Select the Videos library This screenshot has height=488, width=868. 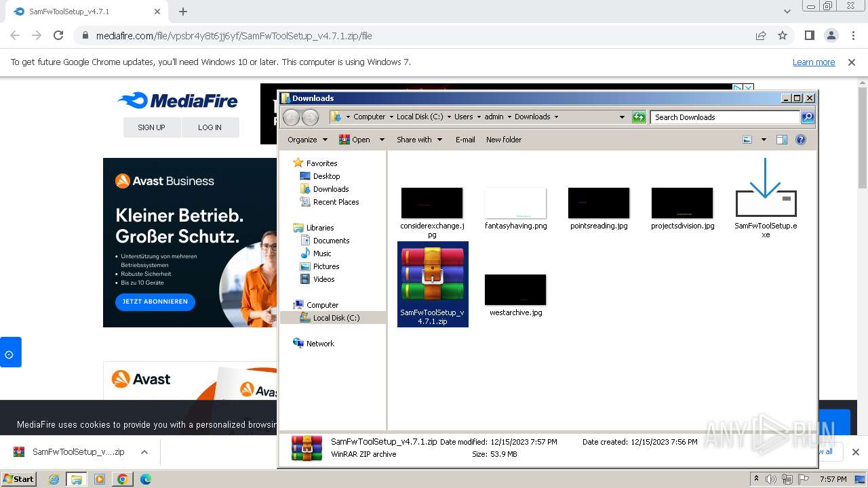point(323,279)
